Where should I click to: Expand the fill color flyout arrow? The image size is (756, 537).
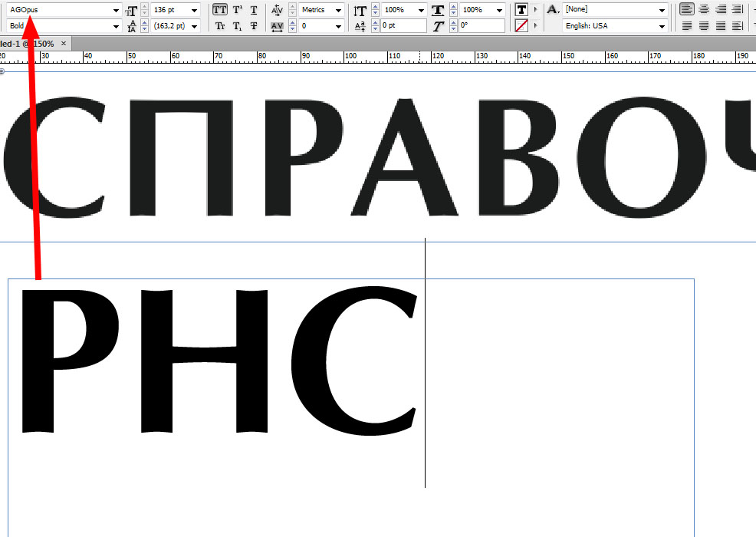536,10
